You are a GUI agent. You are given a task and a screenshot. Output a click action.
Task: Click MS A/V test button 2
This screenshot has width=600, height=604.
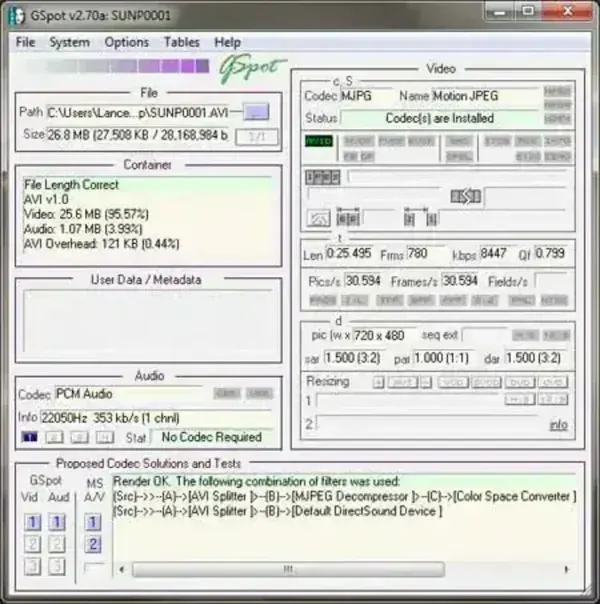pyautogui.click(x=93, y=544)
